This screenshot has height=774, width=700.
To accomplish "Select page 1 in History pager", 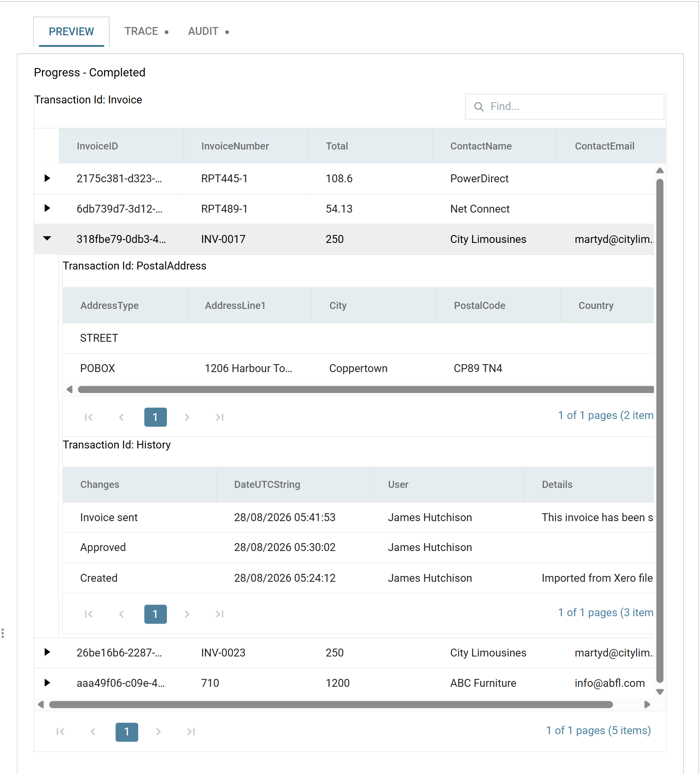I will 155,614.
